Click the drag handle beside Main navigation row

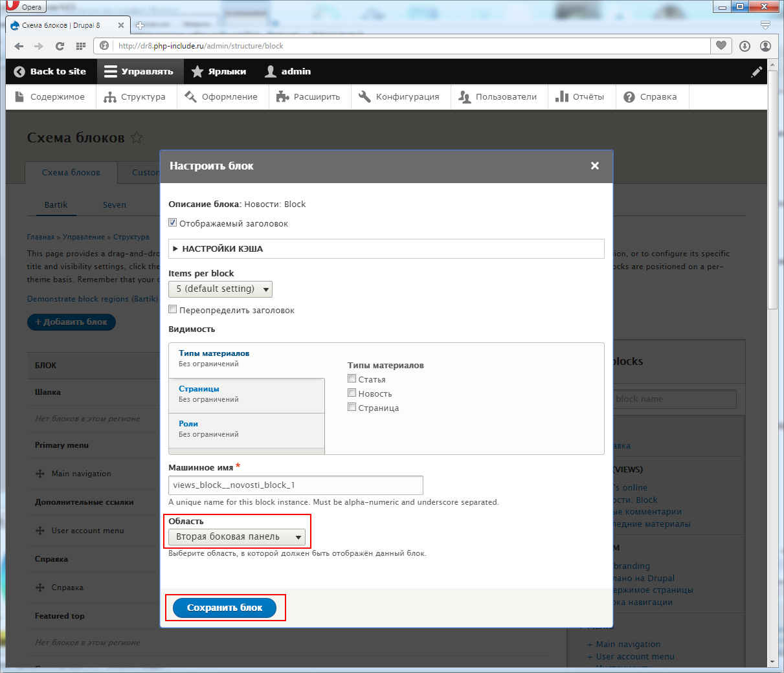(x=40, y=474)
